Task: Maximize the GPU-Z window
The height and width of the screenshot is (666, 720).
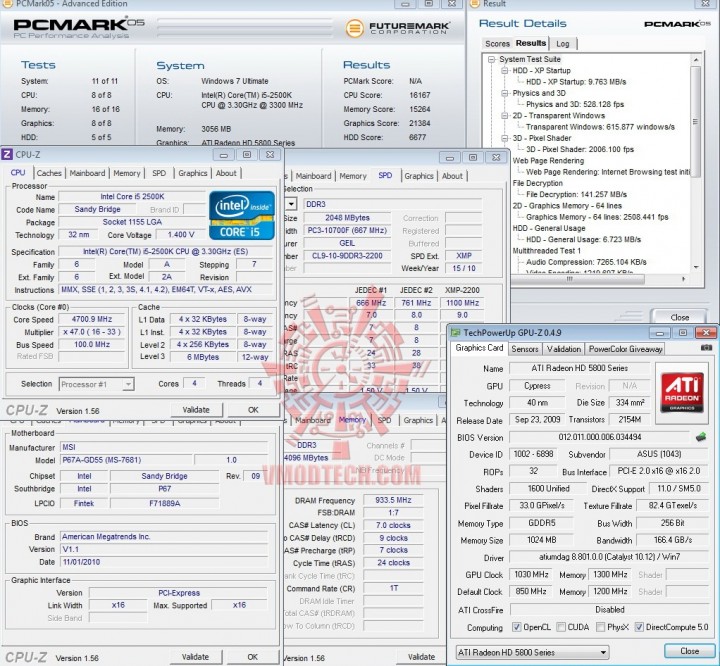Action: 683,333
